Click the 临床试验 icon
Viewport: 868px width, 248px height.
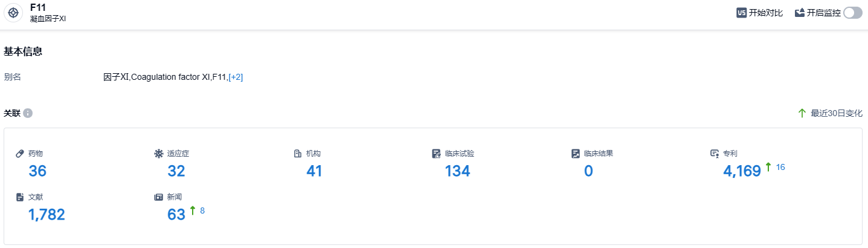[437, 154]
